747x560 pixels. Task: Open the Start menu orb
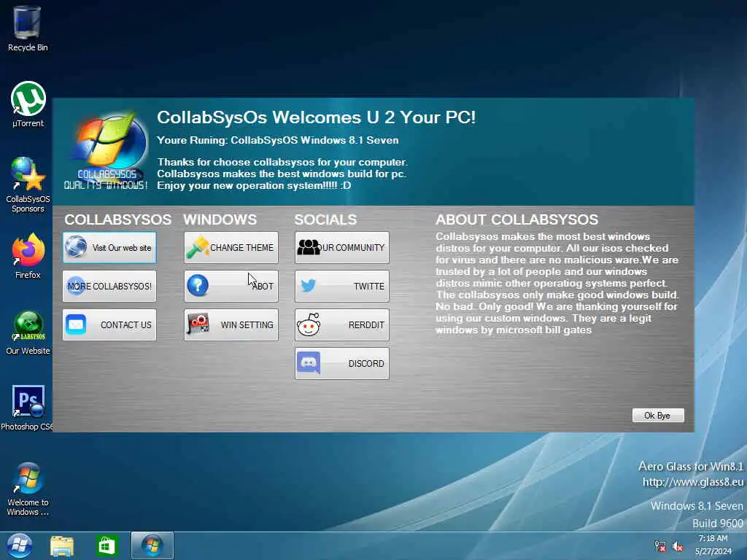19,545
